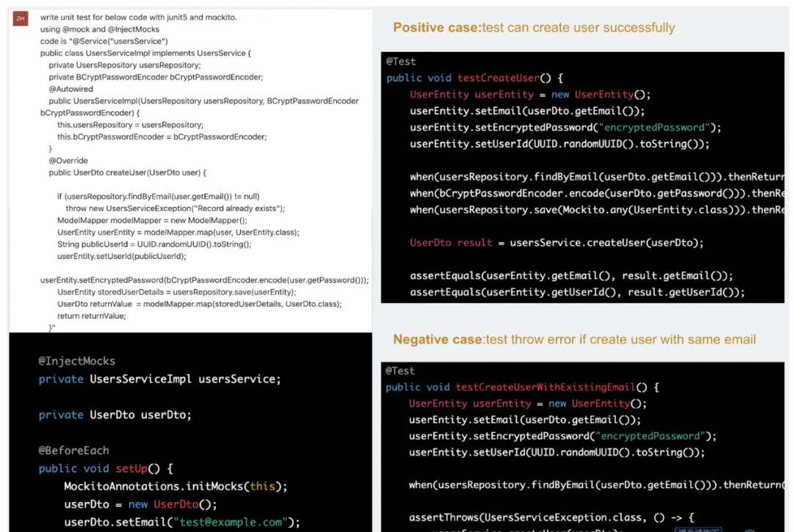Click 'UserEntity userEntity = modelMapper.map(user, UserEntity.class);'
The width and height of the screenshot is (793, 532).
click(x=178, y=233)
